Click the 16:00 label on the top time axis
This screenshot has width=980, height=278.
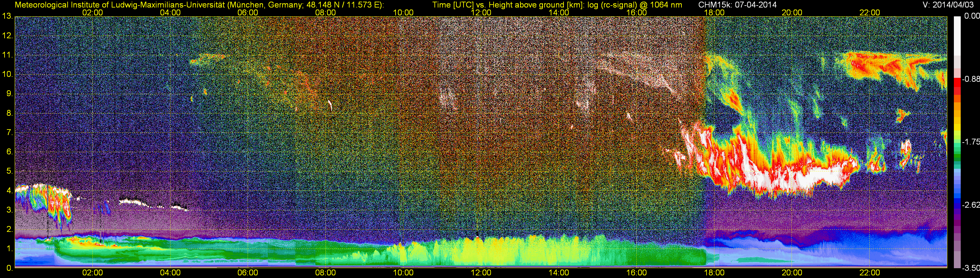coord(636,12)
